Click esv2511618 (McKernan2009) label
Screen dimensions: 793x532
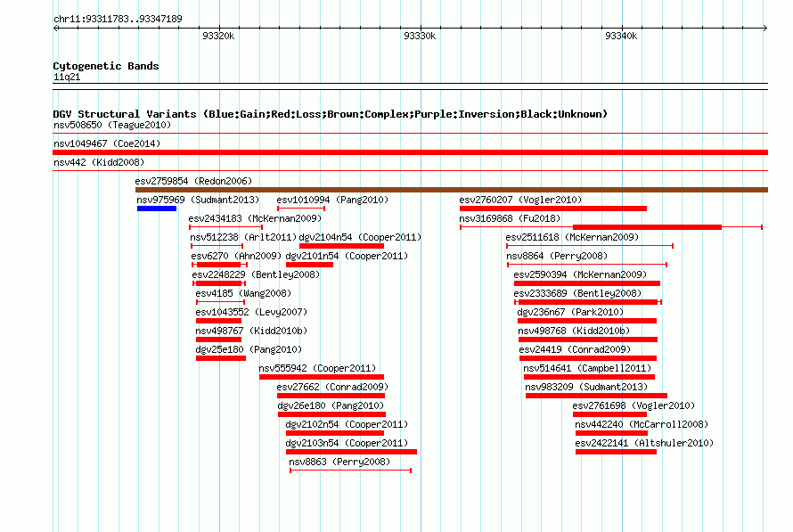pos(572,237)
